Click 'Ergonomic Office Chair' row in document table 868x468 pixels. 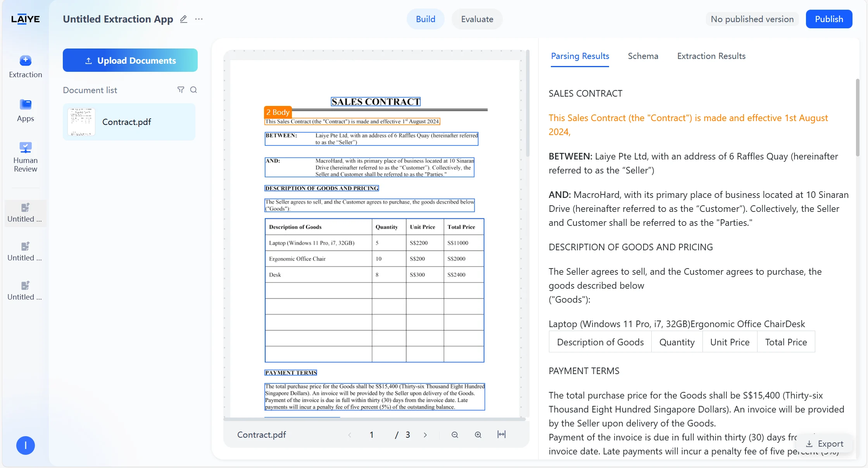pyautogui.click(x=374, y=259)
